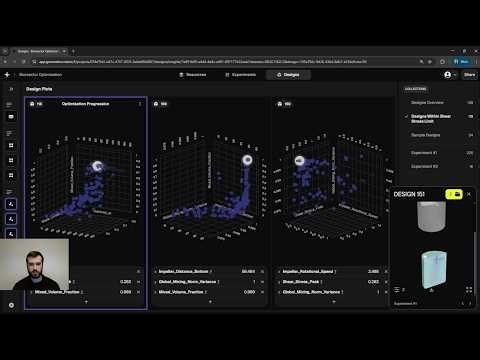Go back in the browser

[5, 62]
